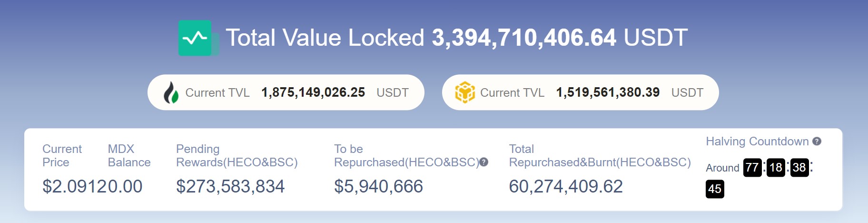Image resolution: width=868 pixels, height=223 pixels.
Task: Click the countdown minutes box showing 38
Action: click(799, 168)
